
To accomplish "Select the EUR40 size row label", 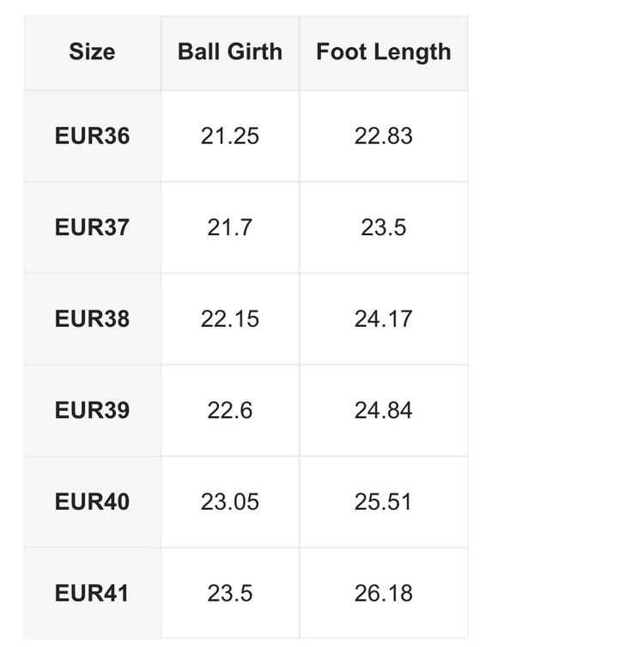I will (x=92, y=502).
